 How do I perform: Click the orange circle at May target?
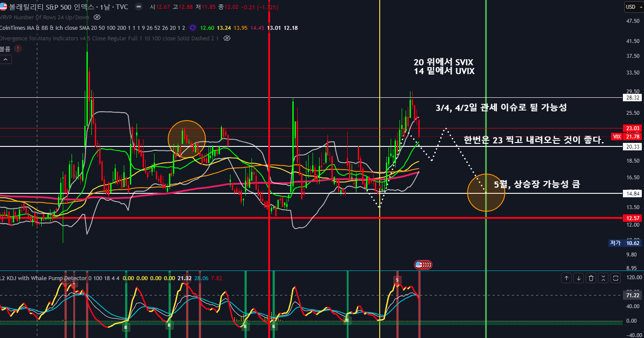[x=486, y=192]
